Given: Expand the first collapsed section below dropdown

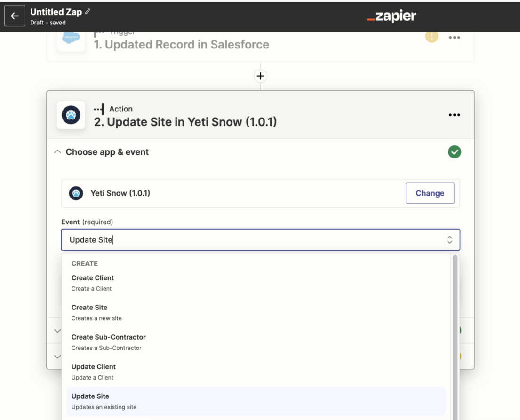Looking at the screenshot, I should click(57, 331).
